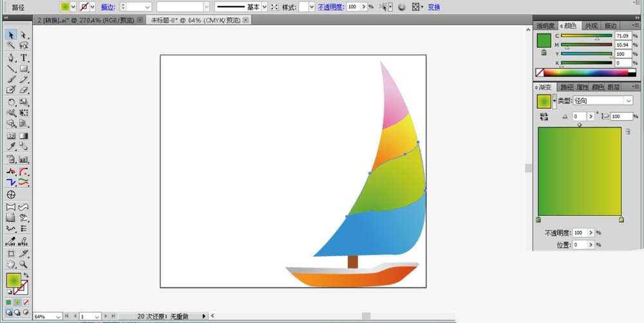This screenshot has height=323, width=644.
Task: Open the zoom level 64% dropdown
Action: pyautogui.click(x=59, y=317)
